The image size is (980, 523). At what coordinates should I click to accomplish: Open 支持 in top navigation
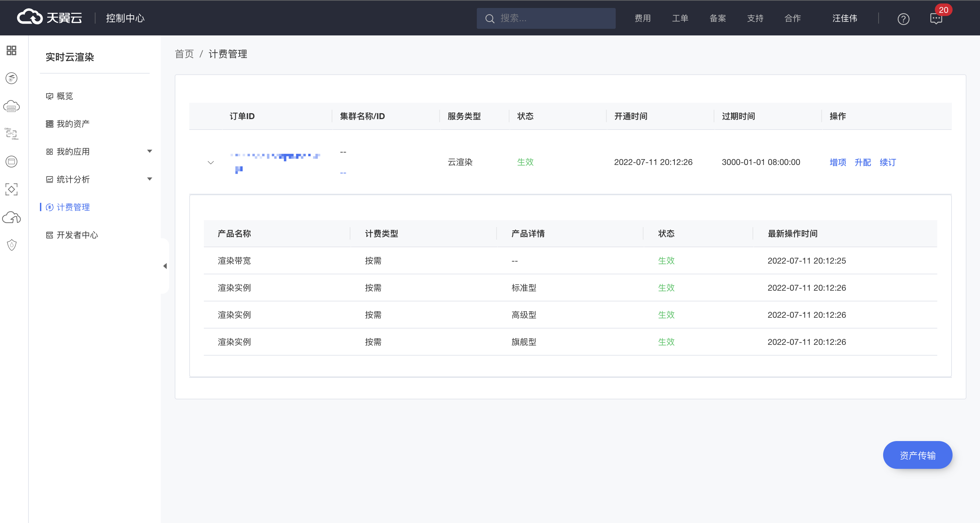click(x=755, y=18)
